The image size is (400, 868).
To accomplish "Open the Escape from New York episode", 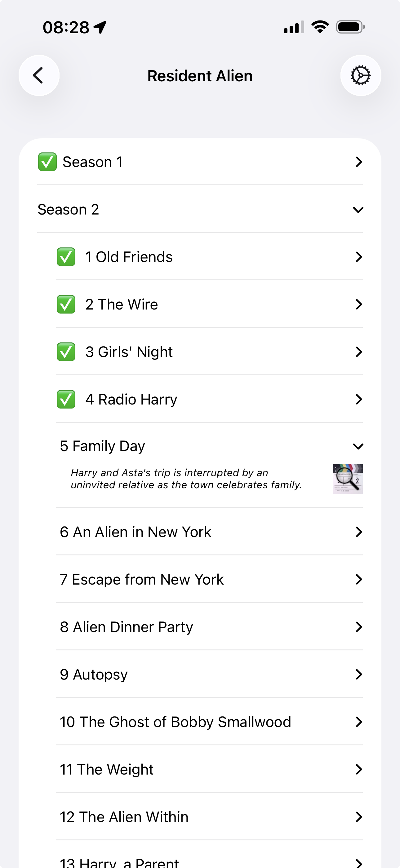I will click(141, 580).
